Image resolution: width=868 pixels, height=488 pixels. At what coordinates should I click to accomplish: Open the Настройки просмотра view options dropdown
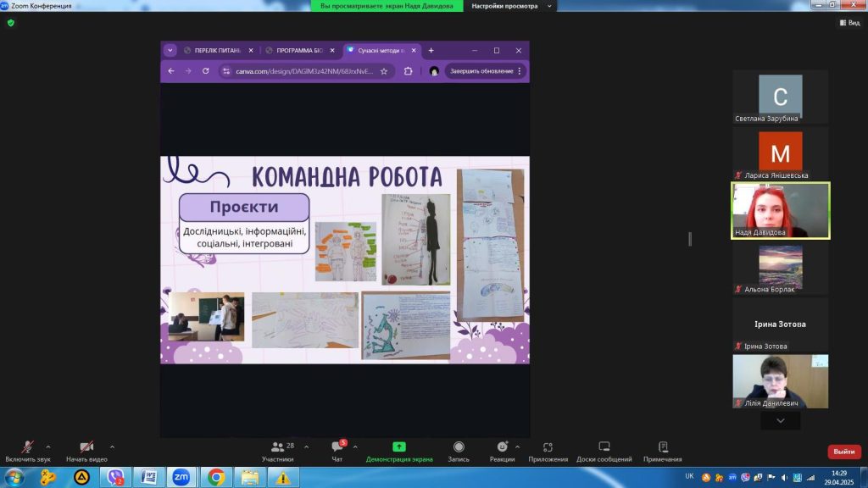(x=511, y=6)
